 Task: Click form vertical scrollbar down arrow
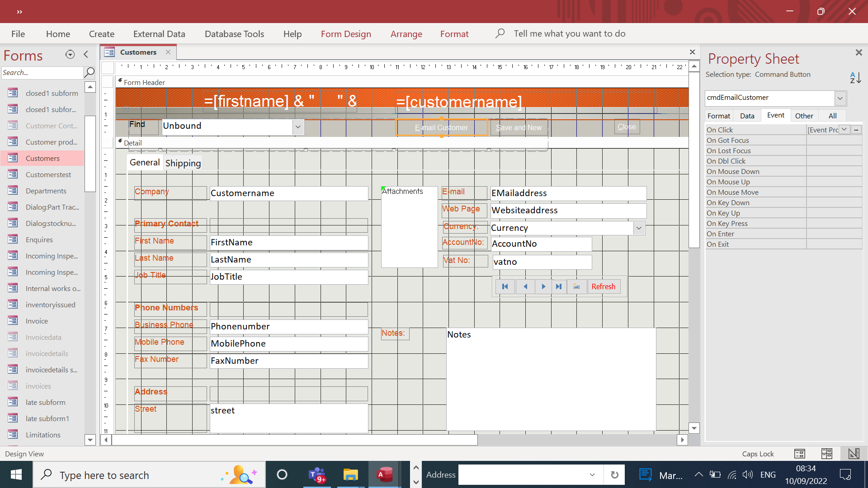694,428
